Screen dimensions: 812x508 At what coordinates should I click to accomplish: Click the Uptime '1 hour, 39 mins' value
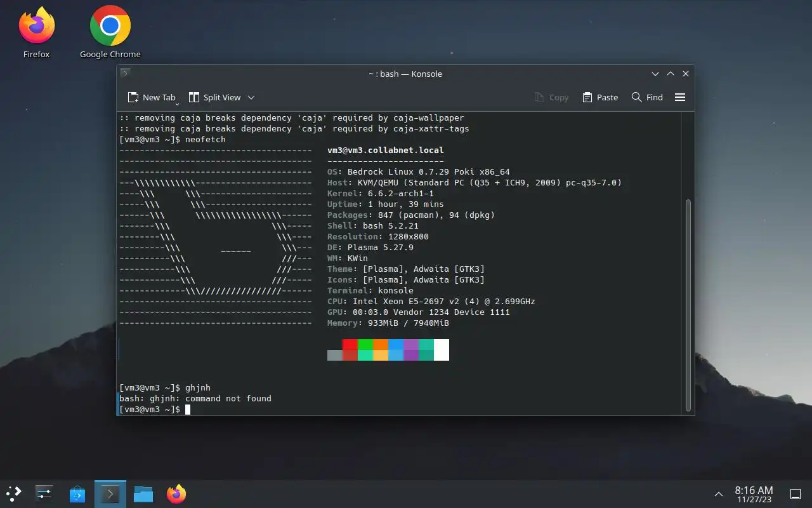[x=406, y=204]
